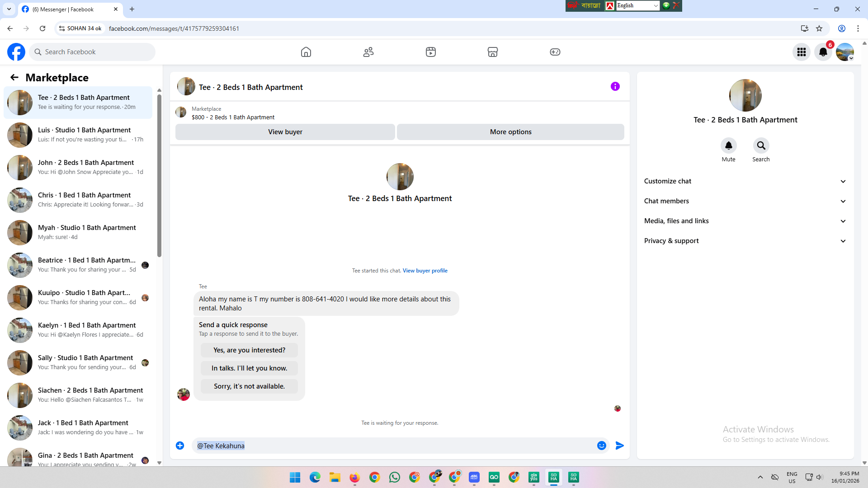The image size is (868, 488).
Task: Expand Privacy & support section
Action: coord(745,241)
